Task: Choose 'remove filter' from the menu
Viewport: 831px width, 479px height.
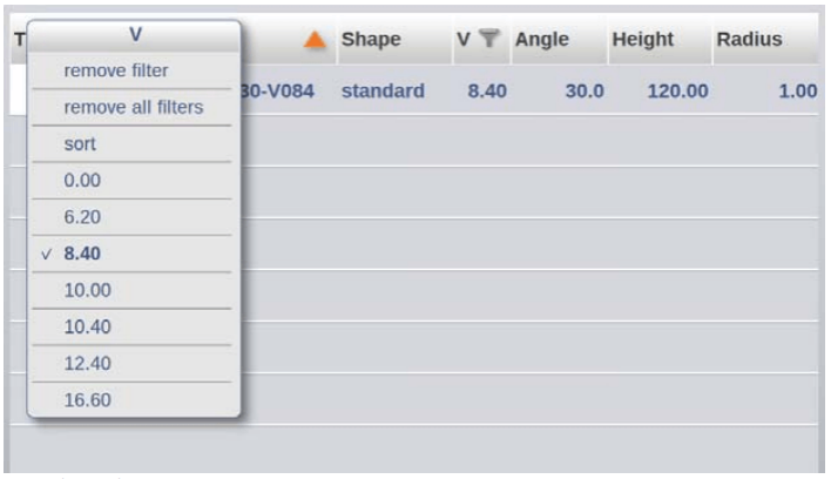Action: pos(116,71)
